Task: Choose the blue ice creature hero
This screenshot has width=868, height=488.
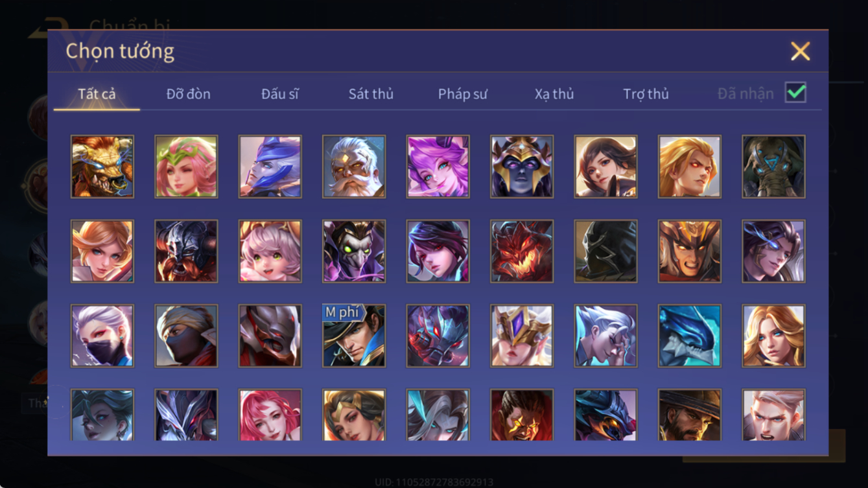Action: pyautogui.click(x=690, y=336)
